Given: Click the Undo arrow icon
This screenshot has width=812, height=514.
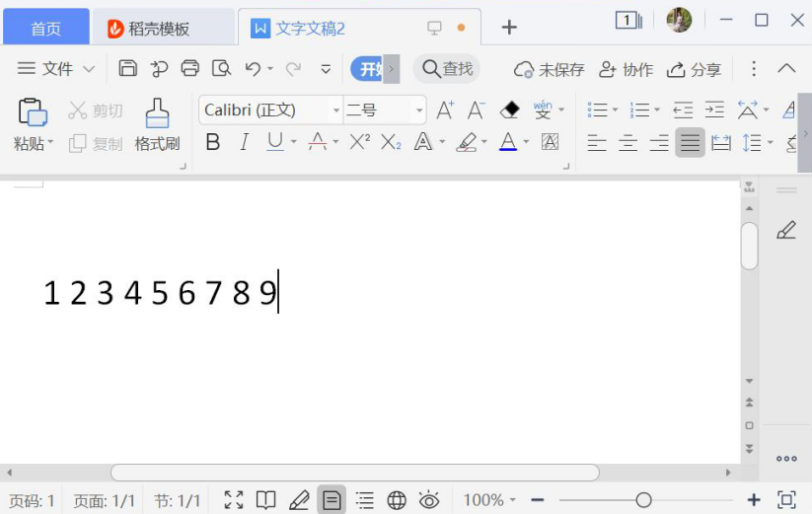Looking at the screenshot, I should coord(253,68).
